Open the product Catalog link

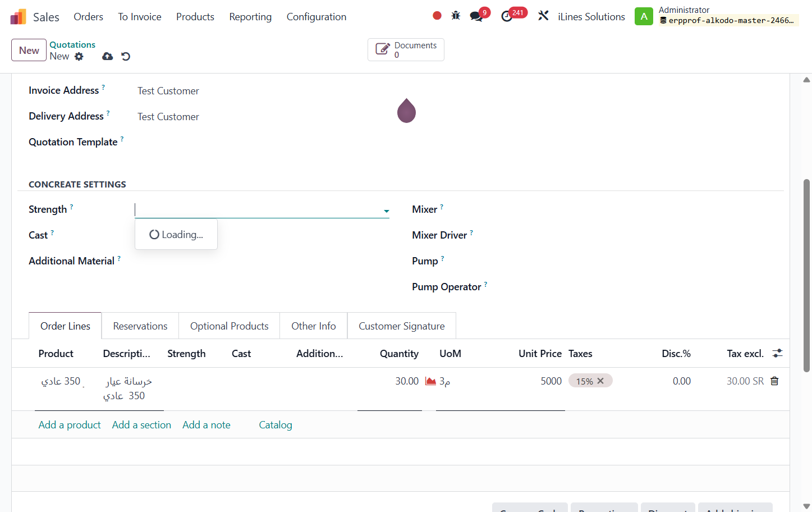point(276,425)
